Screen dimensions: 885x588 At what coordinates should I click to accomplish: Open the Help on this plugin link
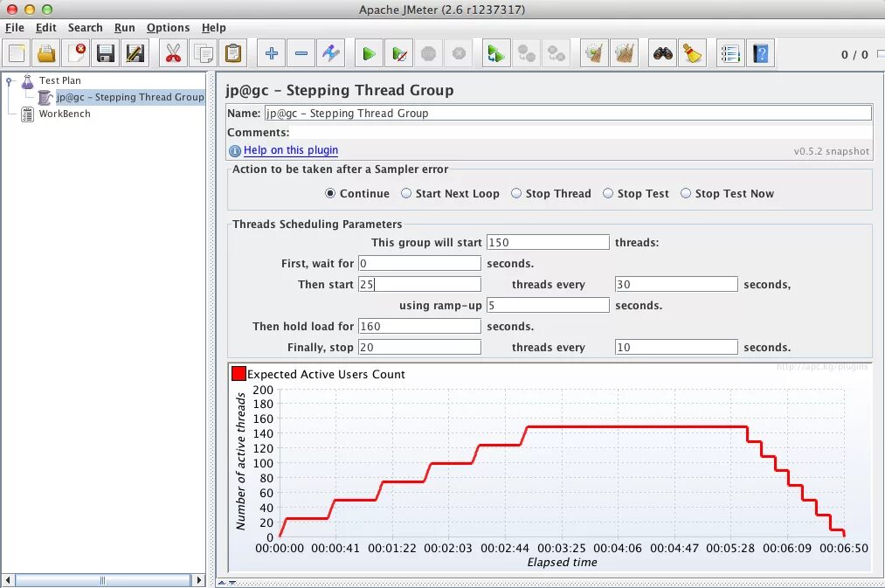pos(291,150)
